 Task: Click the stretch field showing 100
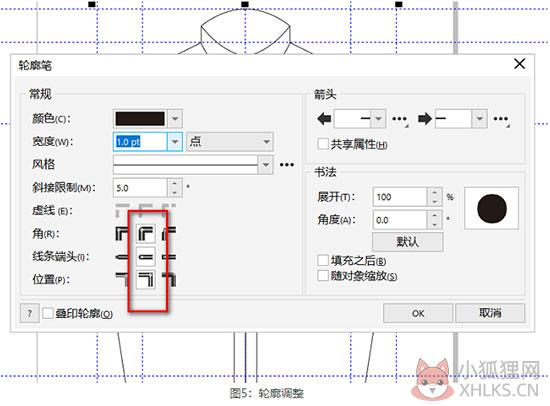pyautogui.click(x=400, y=197)
